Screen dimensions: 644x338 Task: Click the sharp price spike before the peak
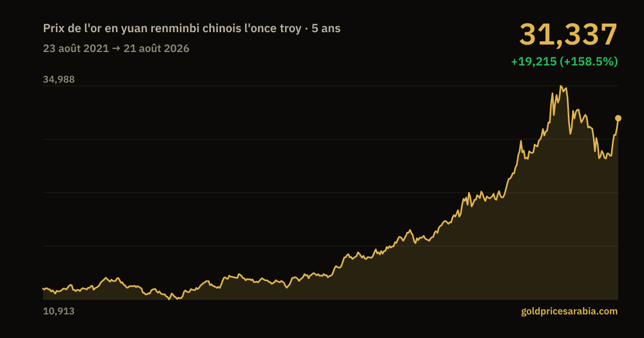point(552,93)
